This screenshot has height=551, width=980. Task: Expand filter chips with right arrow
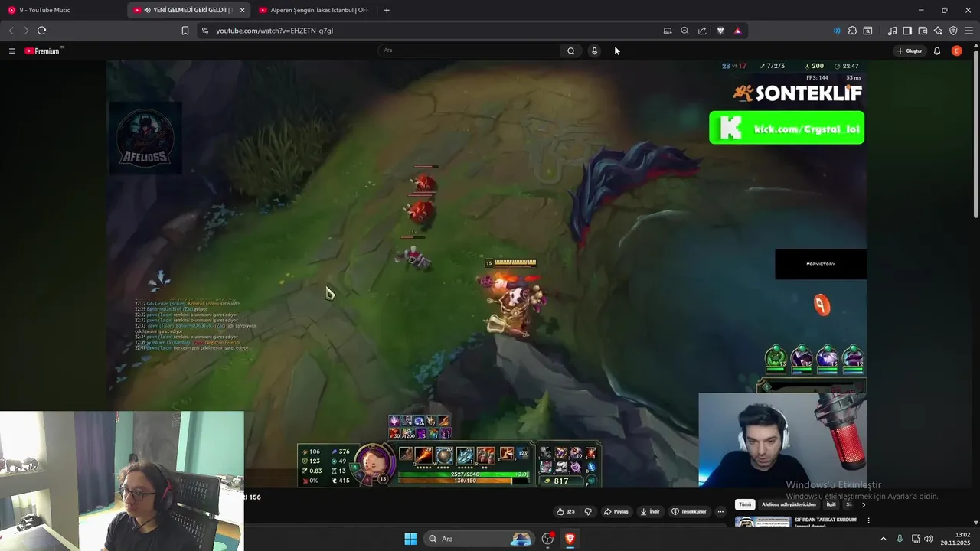[x=864, y=504]
